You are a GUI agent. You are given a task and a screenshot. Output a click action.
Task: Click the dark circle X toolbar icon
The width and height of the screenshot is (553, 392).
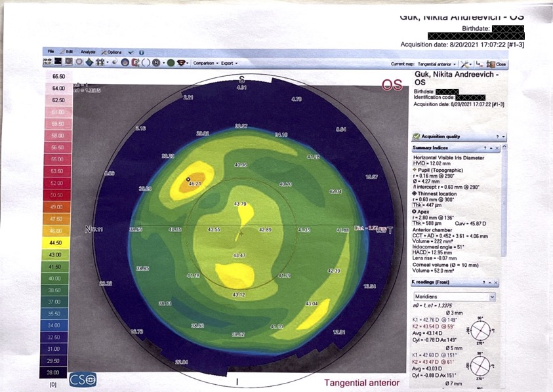point(156,63)
